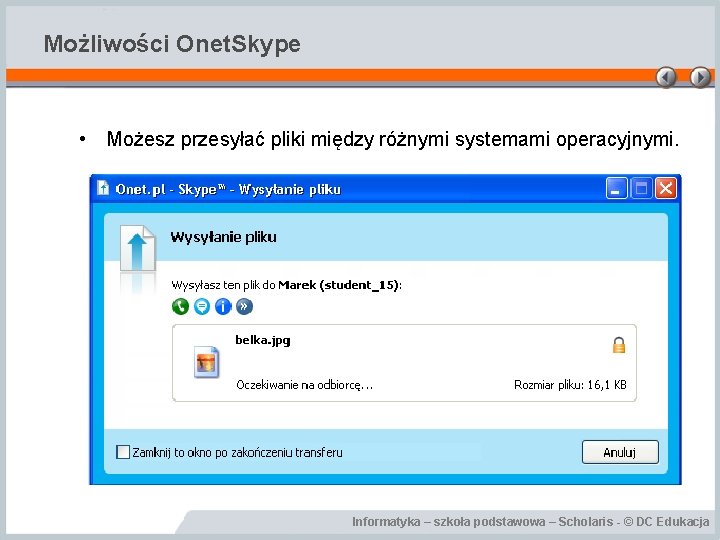Maximize the Wysyłanie pliku window
Image resolution: width=720 pixels, height=540 pixels.
641,188
